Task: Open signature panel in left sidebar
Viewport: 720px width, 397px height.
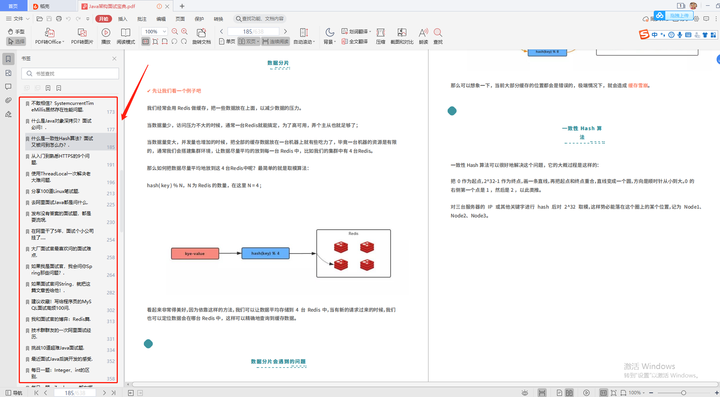Action: pyautogui.click(x=8, y=114)
